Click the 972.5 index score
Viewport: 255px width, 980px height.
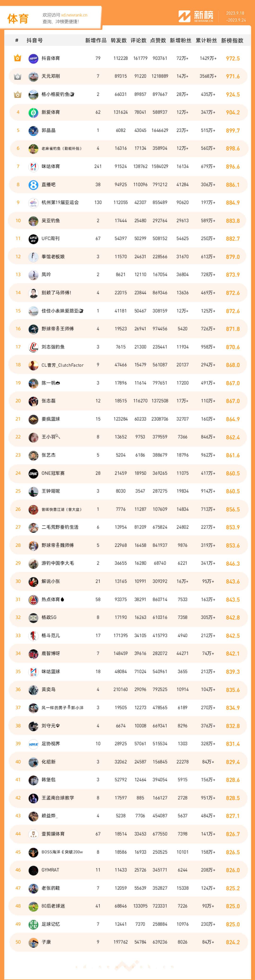tap(233, 59)
